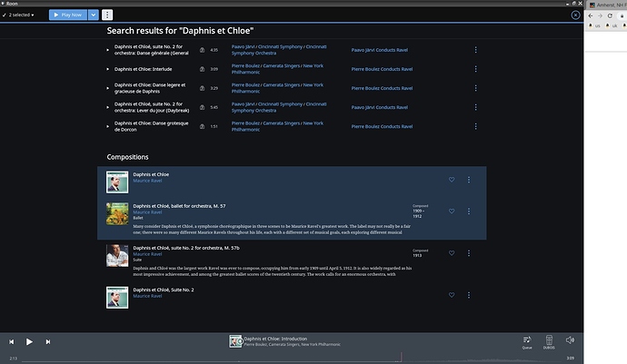This screenshot has width=627, height=364.
Task: Expand the Play Now dropdown arrow
Action: click(94, 15)
